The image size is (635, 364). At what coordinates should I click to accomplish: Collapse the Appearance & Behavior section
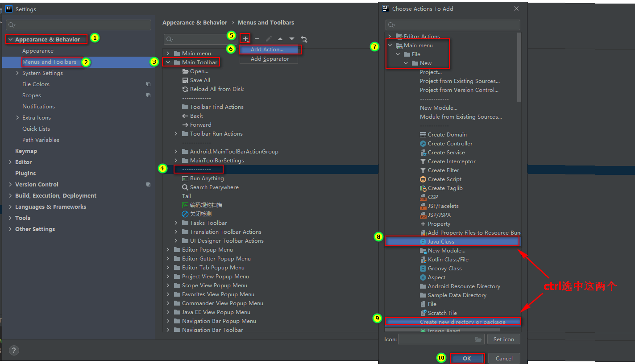(10, 39)
